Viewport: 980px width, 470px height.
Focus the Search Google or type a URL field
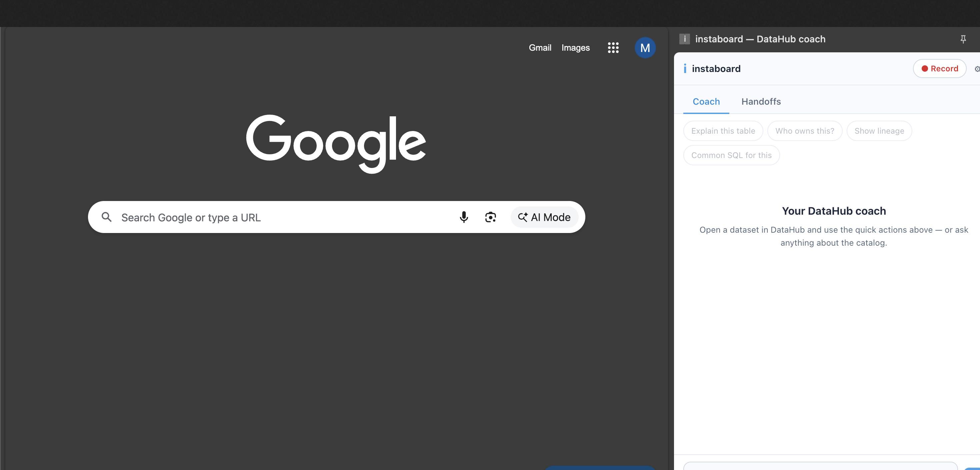click(336, 217)
